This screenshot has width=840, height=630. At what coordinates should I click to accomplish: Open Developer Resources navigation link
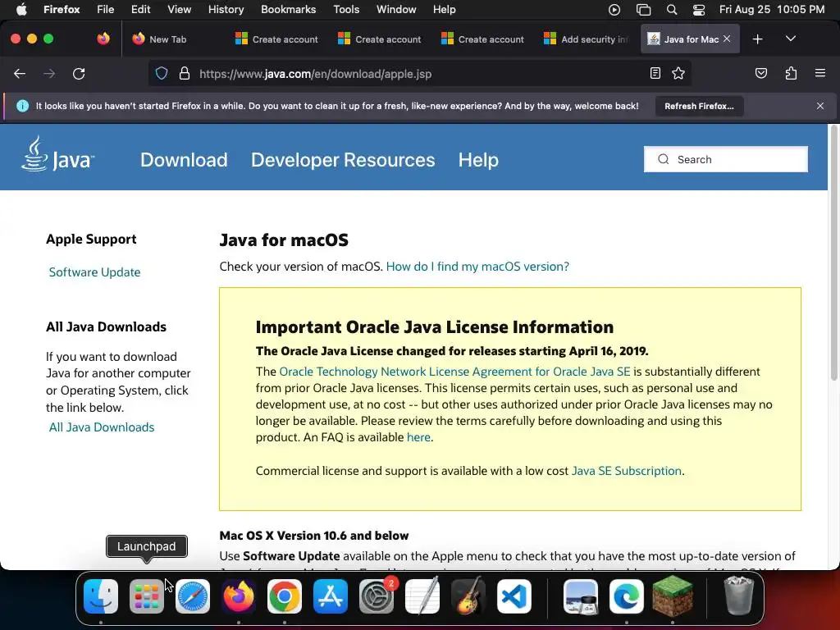pyautogui.click(x=343, y=160)
